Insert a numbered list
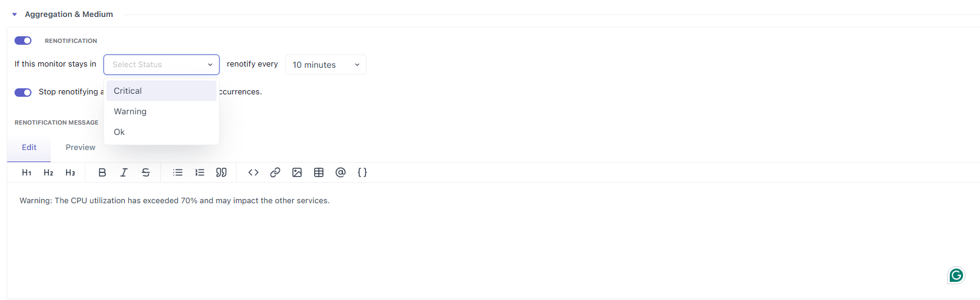The width and height of the screenshot is (980, 300). (200, 172)
